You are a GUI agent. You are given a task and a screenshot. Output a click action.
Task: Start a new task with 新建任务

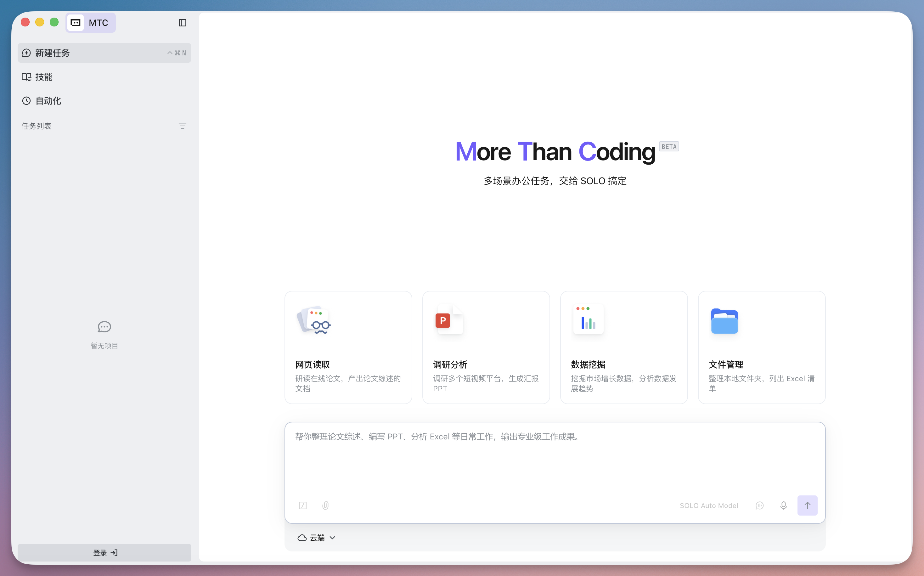(104, 53)
